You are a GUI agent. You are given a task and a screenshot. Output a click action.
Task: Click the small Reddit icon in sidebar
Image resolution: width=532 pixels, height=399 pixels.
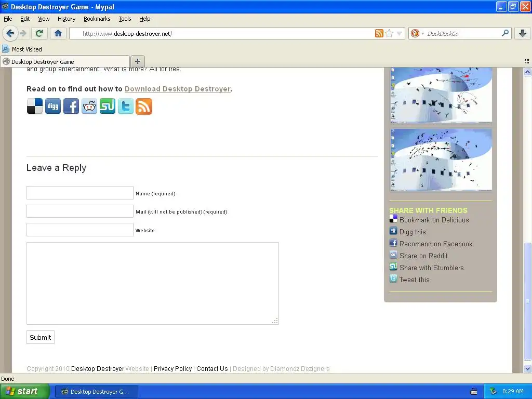(x=393, y=255)
